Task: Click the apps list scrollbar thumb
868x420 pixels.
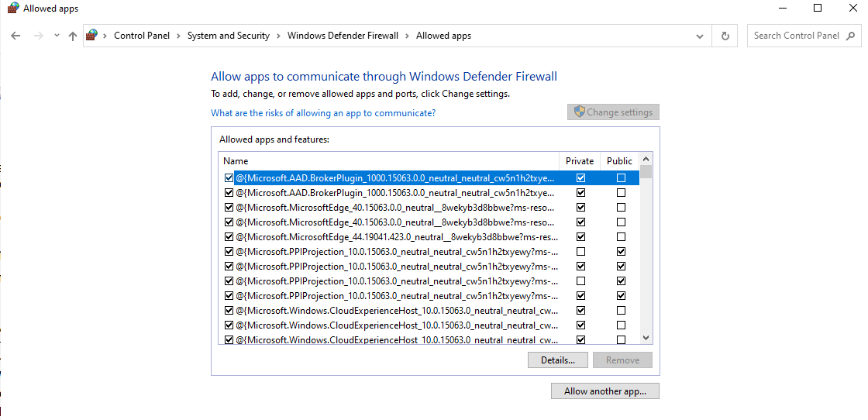Action: click(x=646, y=171)
